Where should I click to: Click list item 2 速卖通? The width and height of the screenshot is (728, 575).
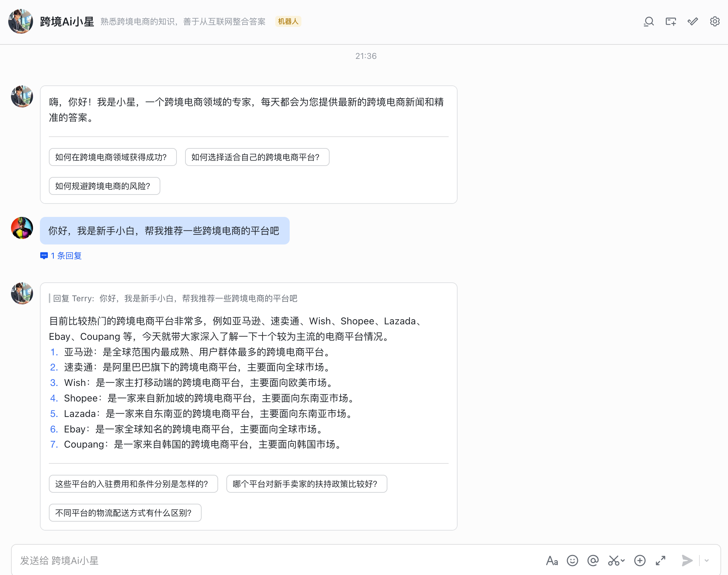pyautogui.click(x=191, y=367)
